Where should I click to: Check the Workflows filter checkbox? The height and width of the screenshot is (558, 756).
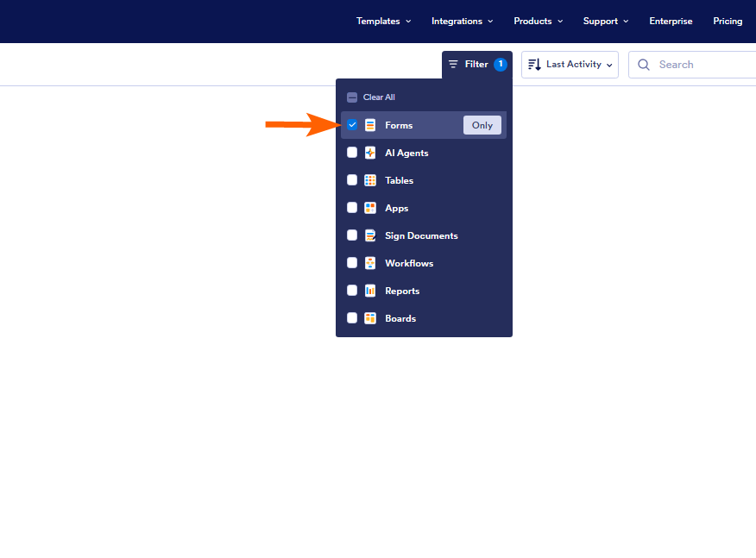pyautogui.click(x=352, y=262)
